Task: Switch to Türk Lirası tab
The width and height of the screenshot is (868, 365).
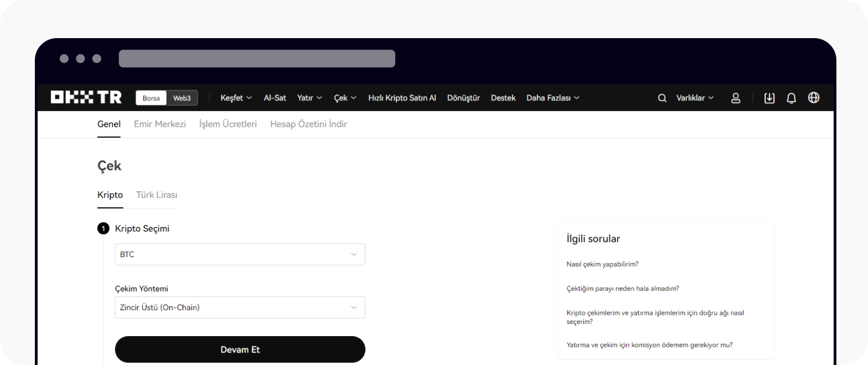Action: click(x=157, y=195)
